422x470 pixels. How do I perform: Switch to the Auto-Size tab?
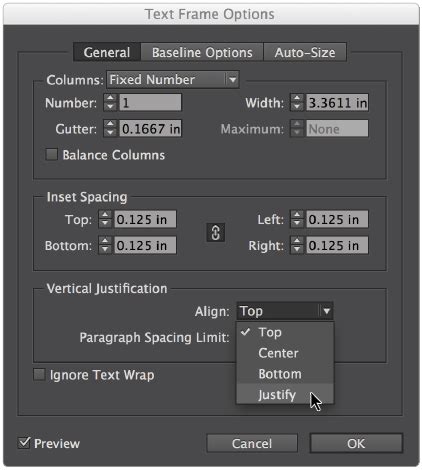tap(305, 52)
